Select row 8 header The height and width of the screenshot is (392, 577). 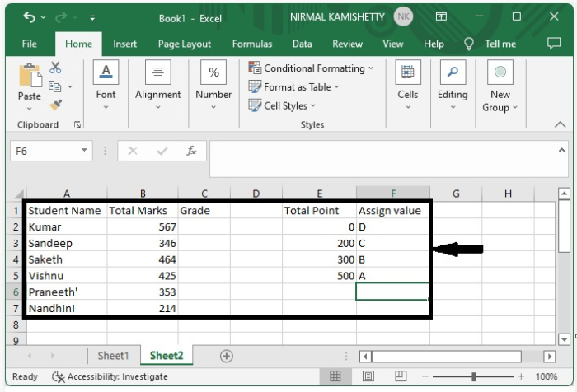click(16, 324)
